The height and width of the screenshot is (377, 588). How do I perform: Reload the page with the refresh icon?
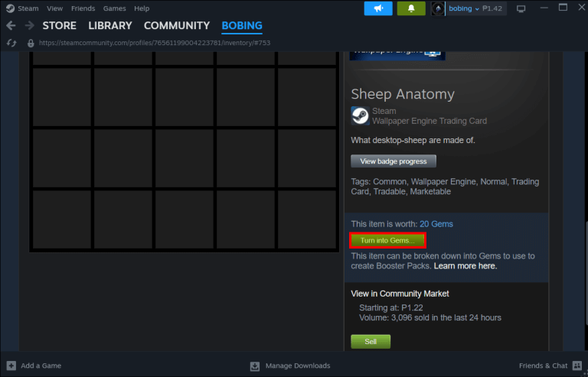pyautogui.click(x=11, y=43)
